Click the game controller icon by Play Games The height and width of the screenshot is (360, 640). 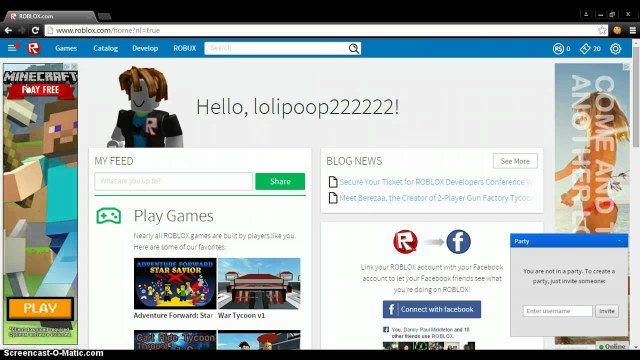click(109, 216)
